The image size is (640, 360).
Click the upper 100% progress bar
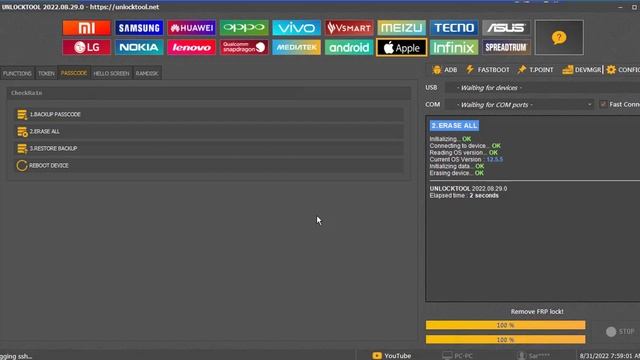pos(505,325)
